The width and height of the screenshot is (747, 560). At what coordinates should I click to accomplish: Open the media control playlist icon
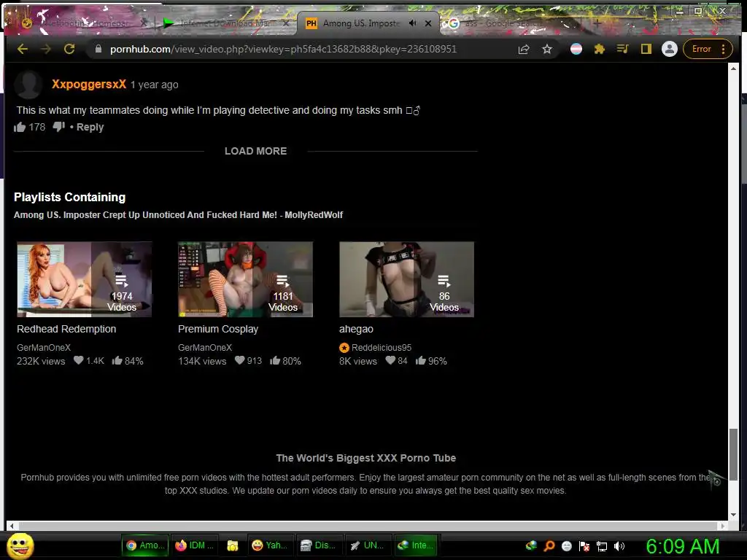[x=622, y=49]
